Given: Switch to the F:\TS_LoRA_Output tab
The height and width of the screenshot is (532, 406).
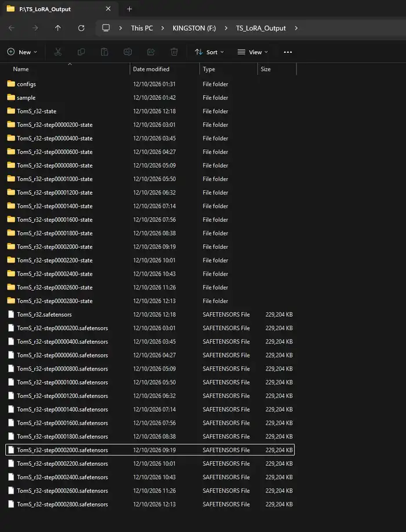Looking at the screenshot, I should [x=59, y=9].
